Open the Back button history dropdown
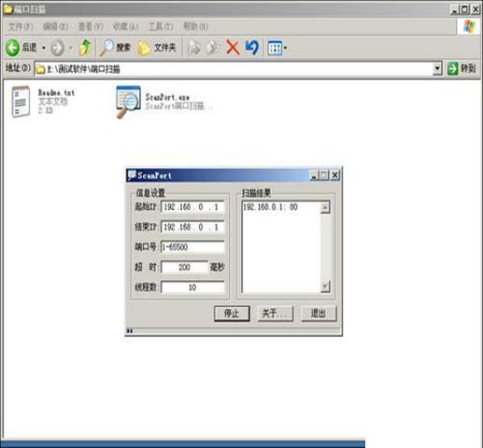The image size is (483, 448). 44,48
